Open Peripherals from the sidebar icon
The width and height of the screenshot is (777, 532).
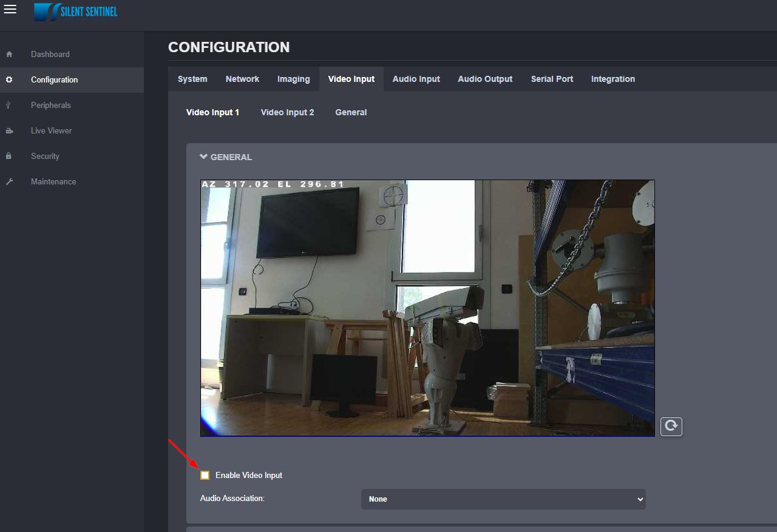click(x=9, y=105)
